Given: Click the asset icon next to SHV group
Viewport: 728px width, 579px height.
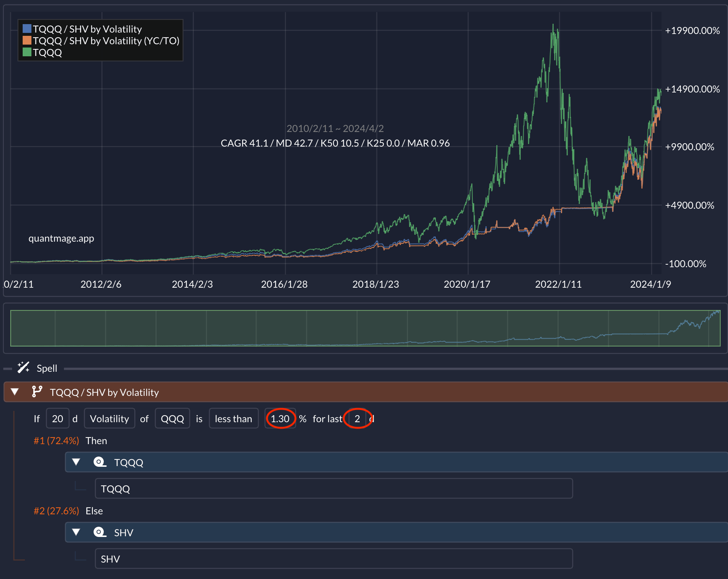Looking at the screenshot, I should 100,532.
